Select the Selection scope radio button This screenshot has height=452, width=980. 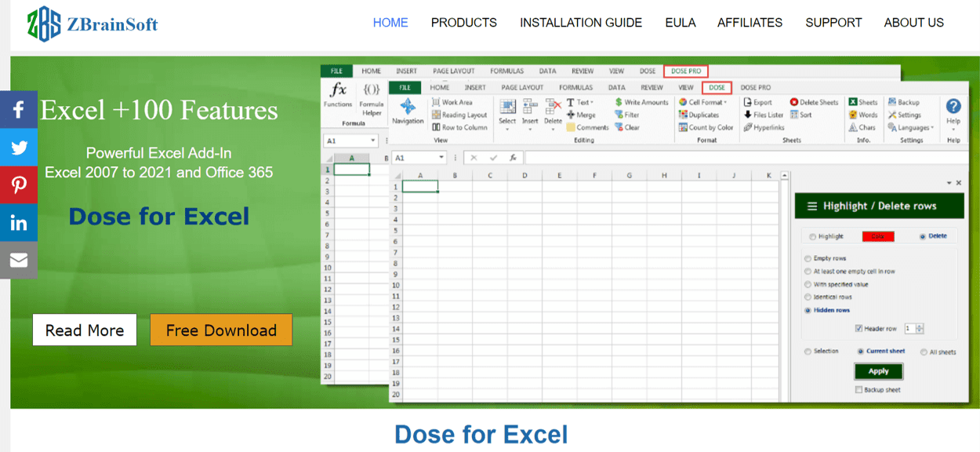tap(808, 352)
